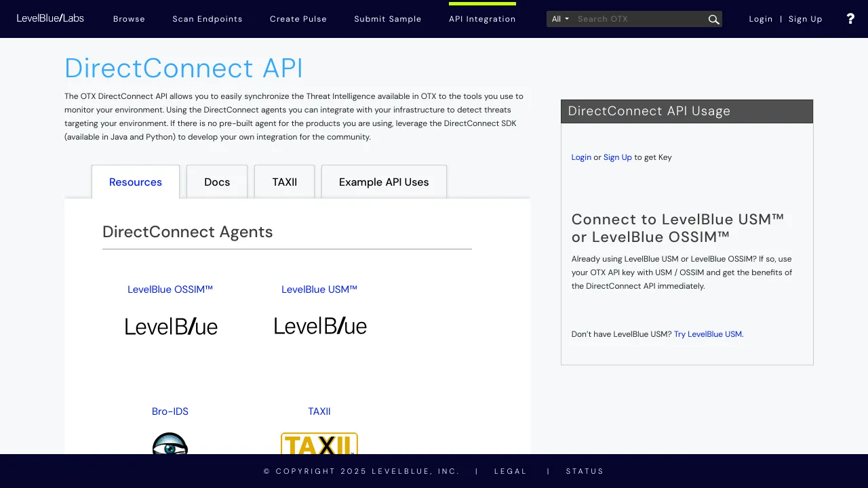Click the copyright 2025 LevelBlue text

361,471
